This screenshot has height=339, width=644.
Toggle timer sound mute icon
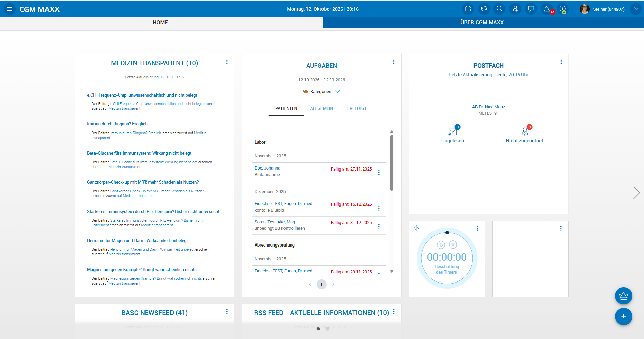tap(416, 228)
